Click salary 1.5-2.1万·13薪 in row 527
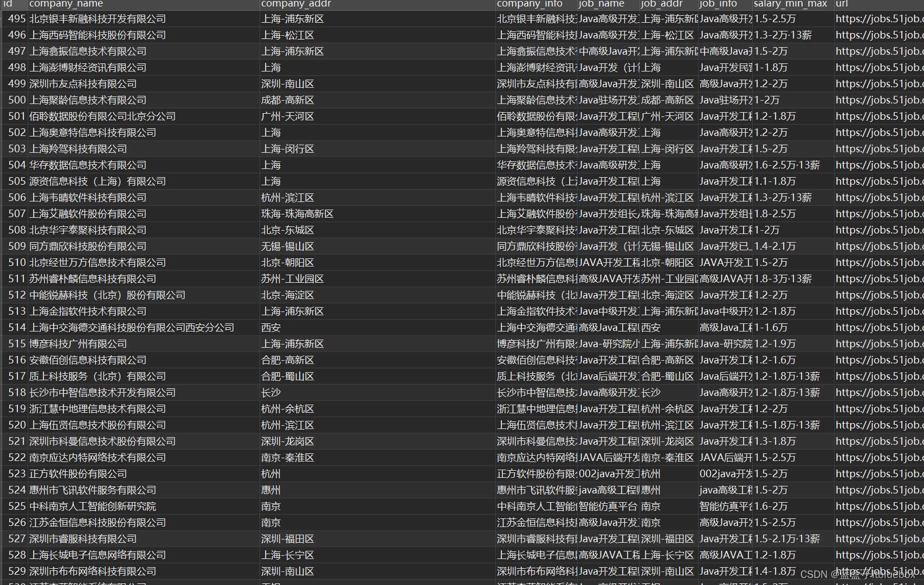Viewport: 924px width, 585px height. tap(787, 539)
